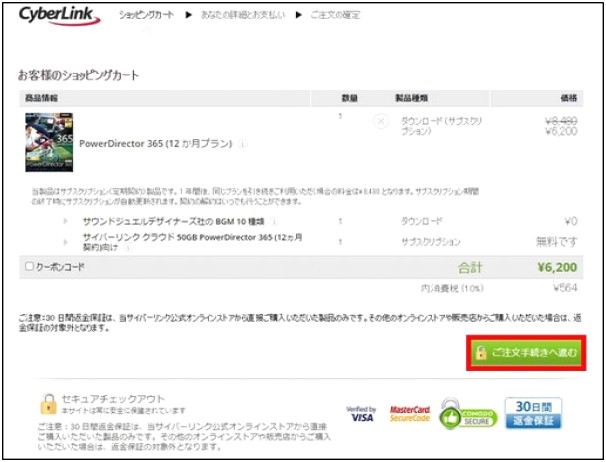Click the Verified by VISA badge
The image size is (606, 462).
pos(361,414)
